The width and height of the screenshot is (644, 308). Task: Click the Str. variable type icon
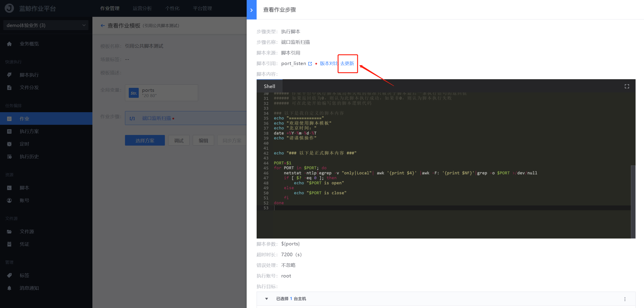(133, 93)
